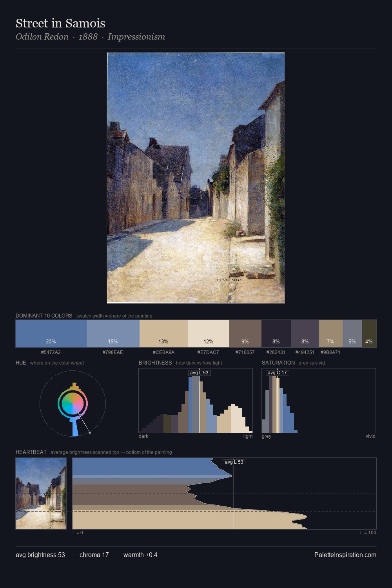Click the hex code #E7DAC7 label
392x588 pixels.
pos(208,352)
